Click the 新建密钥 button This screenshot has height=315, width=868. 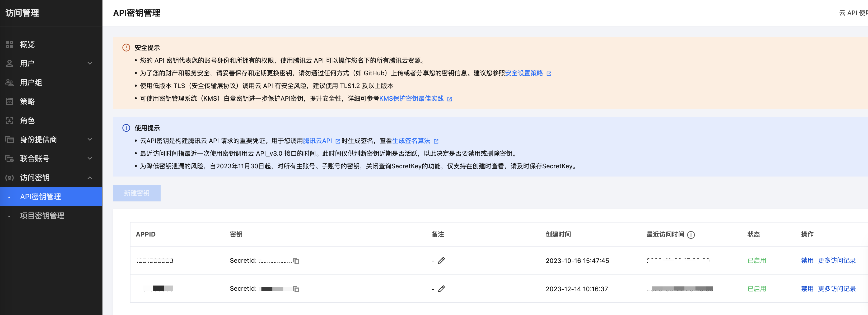click(x=137, y=193)
